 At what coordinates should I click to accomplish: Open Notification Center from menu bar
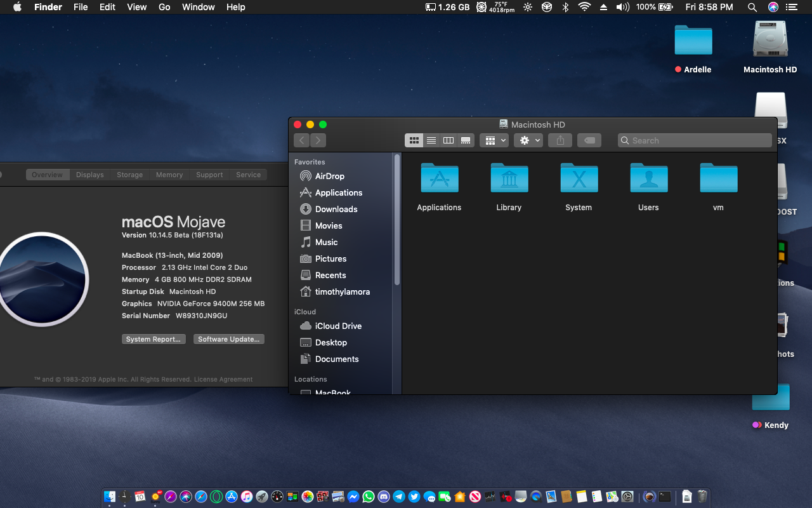(x=793, y=7)
